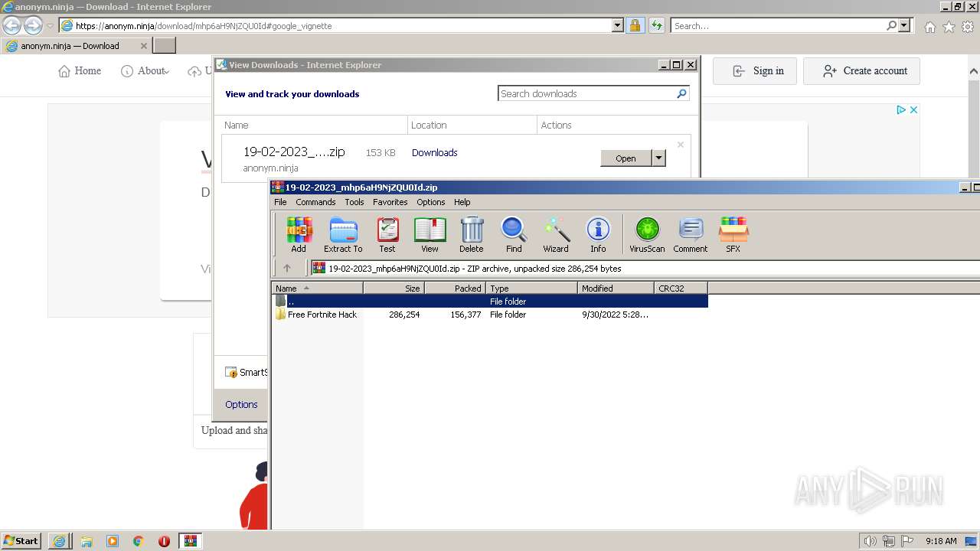The width and height of the screenshot is (980, 551).
Task: Close the anonym.ninja tab
Action: [143, 46]
